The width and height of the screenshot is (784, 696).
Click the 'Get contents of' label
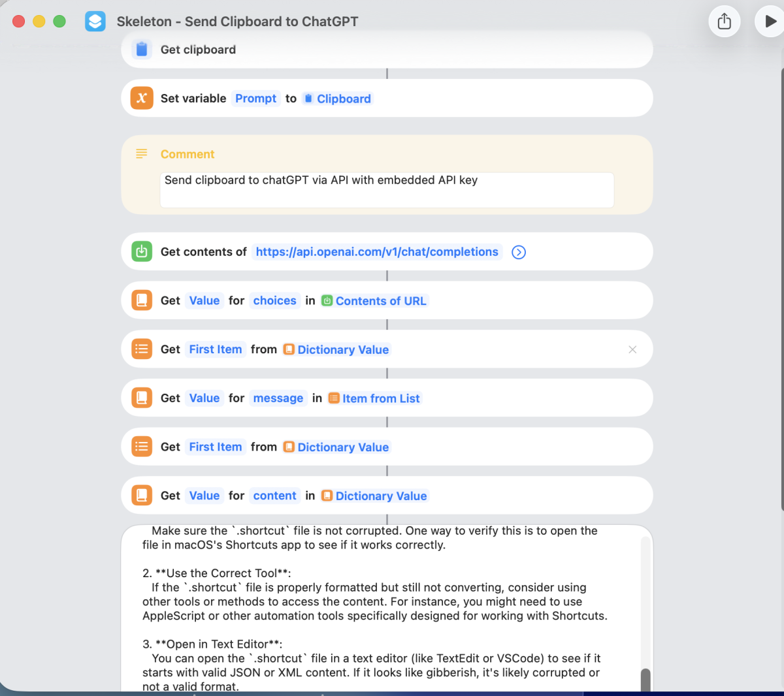204,252
